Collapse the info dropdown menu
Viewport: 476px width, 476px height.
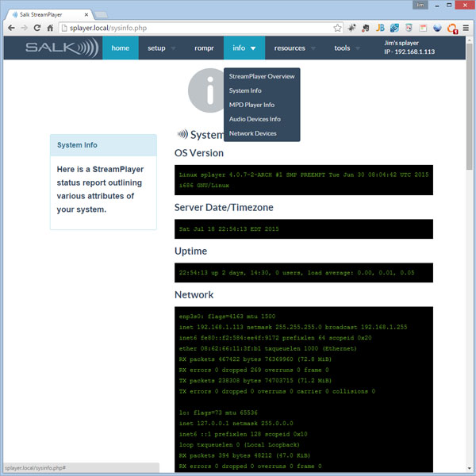tap(244, 48)
